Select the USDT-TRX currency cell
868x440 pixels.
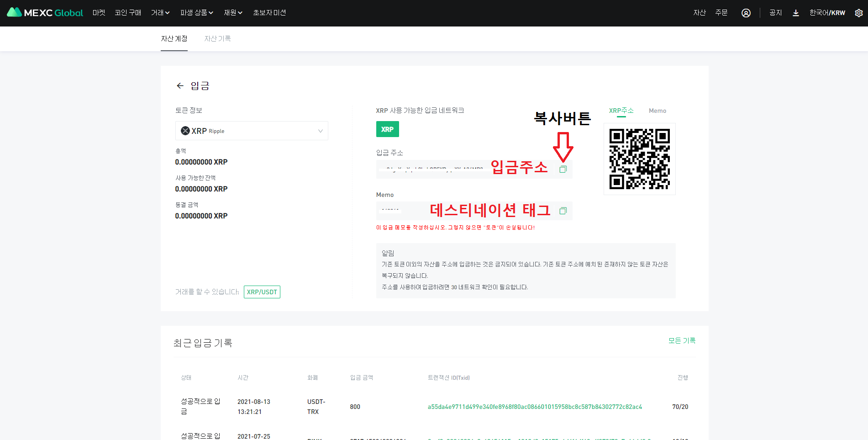[x=316, y=407]
